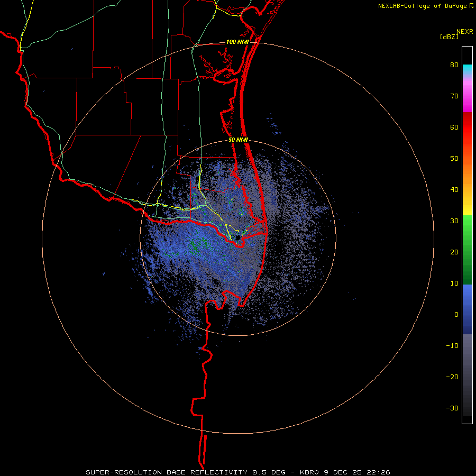Click the red band of the reflectivity color bar
This screenshot has width=476, height=476.
[467, 127]
